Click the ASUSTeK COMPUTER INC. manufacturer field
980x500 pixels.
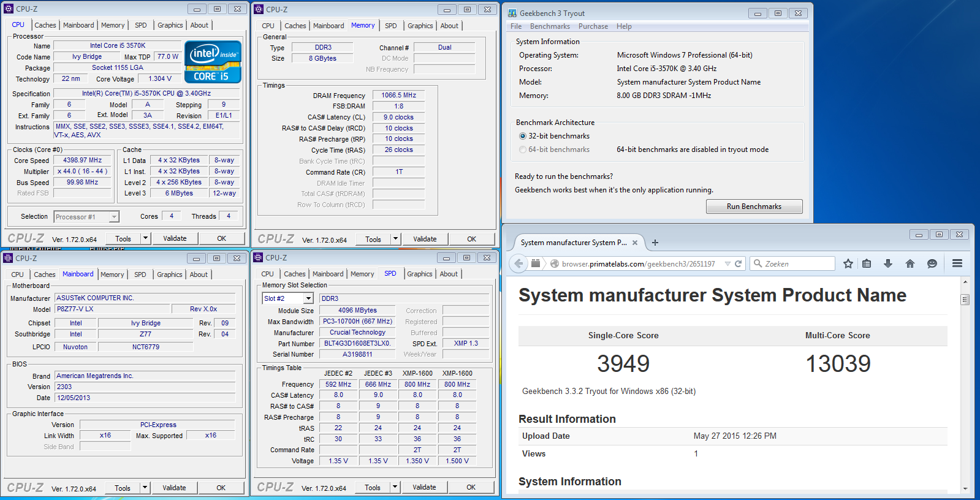145,298
